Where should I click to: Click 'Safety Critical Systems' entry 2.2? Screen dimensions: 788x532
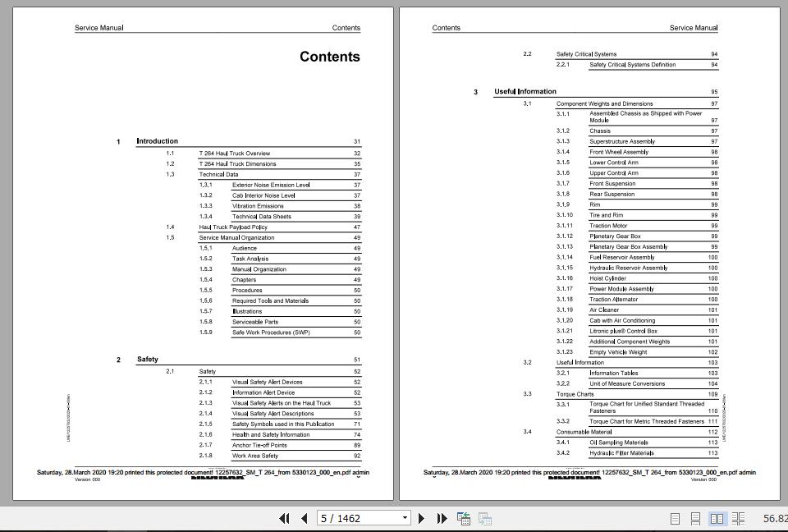tap(586, 54)
